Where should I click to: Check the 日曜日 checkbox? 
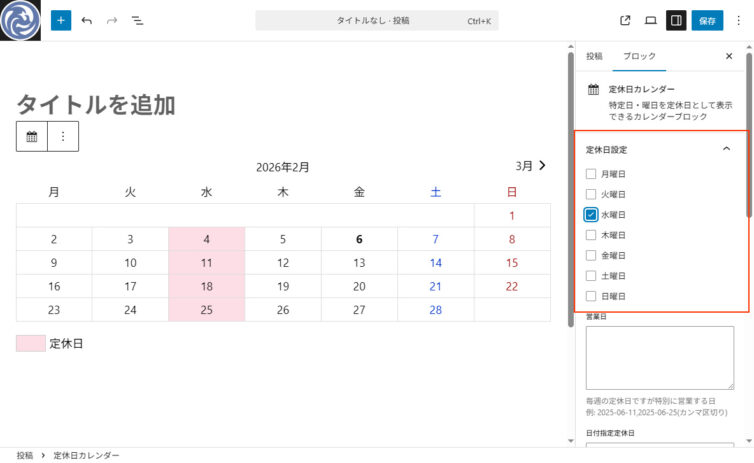pos(591,297)
